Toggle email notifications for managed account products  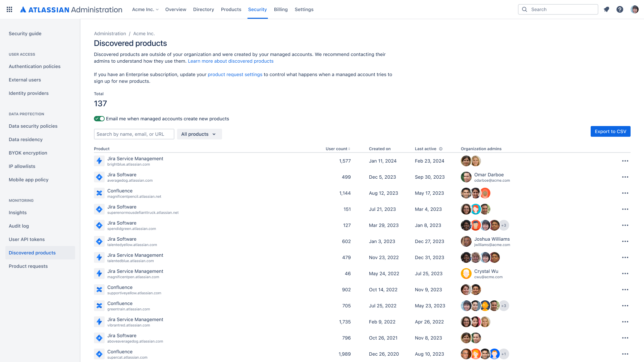pyautogui.click(x=99, y=118)
